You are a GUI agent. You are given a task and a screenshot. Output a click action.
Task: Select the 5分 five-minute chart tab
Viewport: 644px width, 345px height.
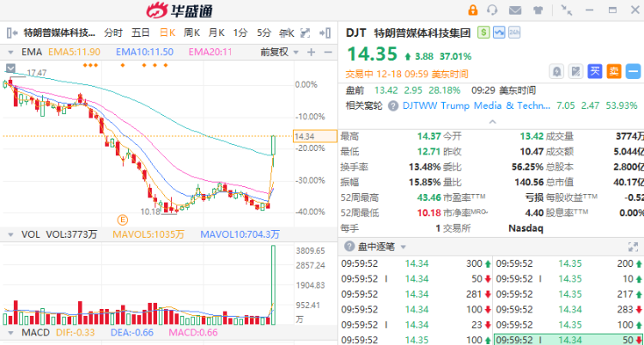[x=264, y=33]
